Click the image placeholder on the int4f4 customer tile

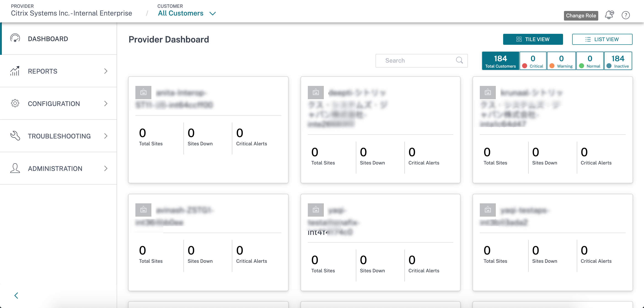316,210
